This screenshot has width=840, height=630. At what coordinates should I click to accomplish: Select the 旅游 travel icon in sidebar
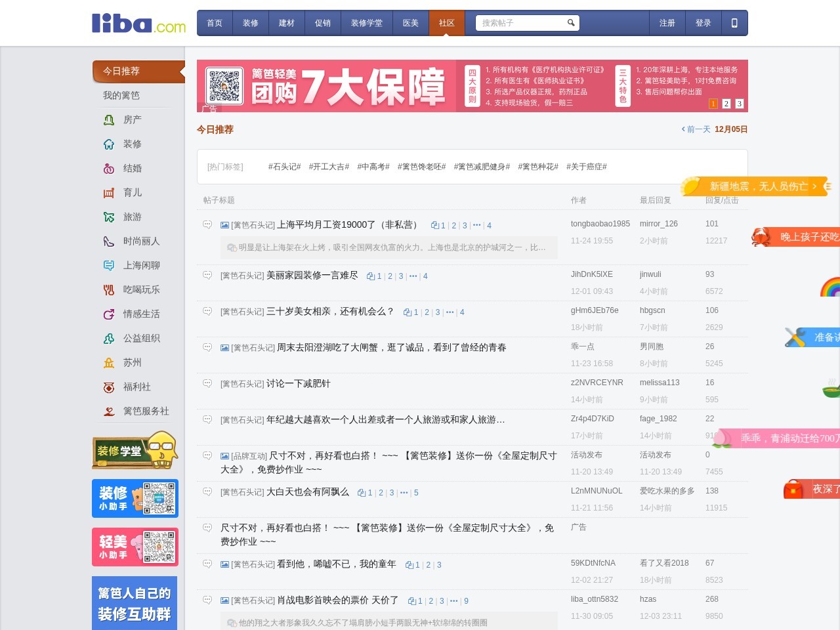tap(109, 217)
